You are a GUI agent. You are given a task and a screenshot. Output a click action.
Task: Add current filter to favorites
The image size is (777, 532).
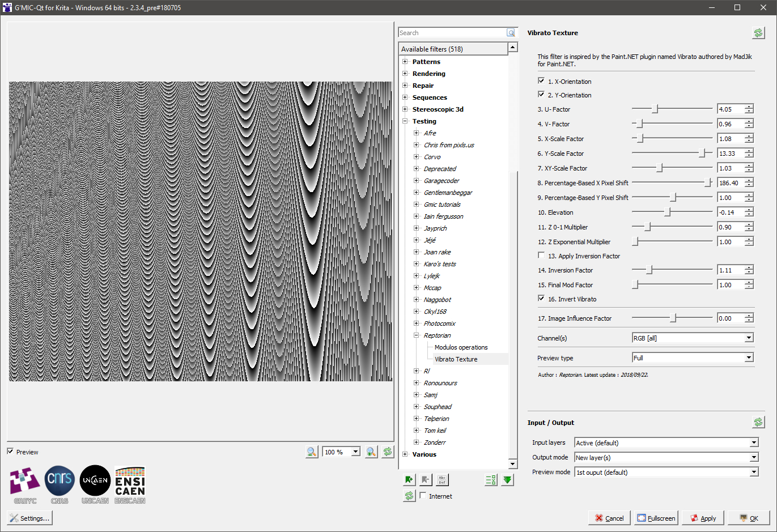coord(409,480)
